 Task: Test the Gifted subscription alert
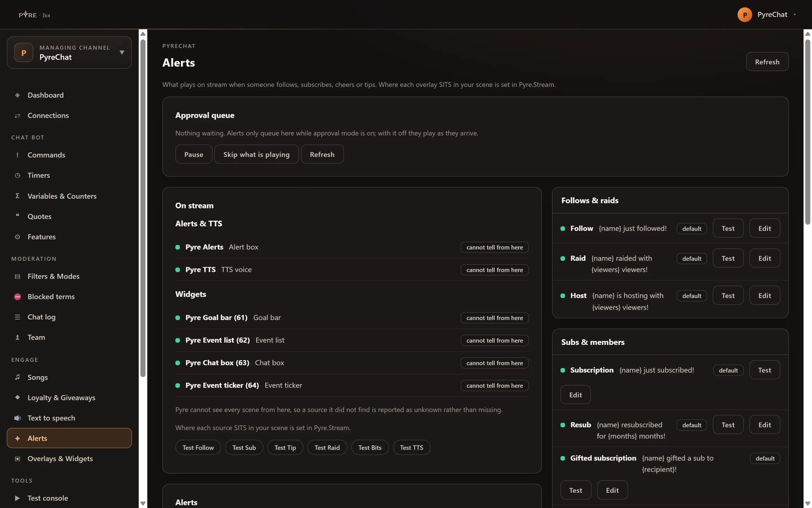575,491
